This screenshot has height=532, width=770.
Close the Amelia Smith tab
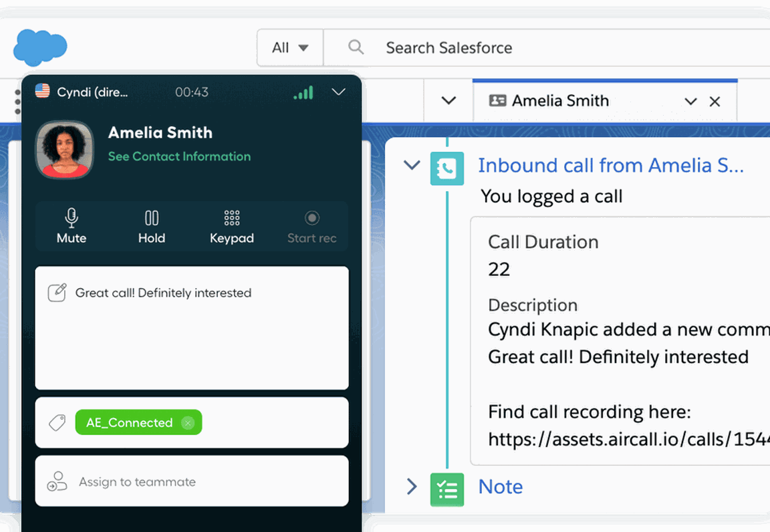(715, 102)
